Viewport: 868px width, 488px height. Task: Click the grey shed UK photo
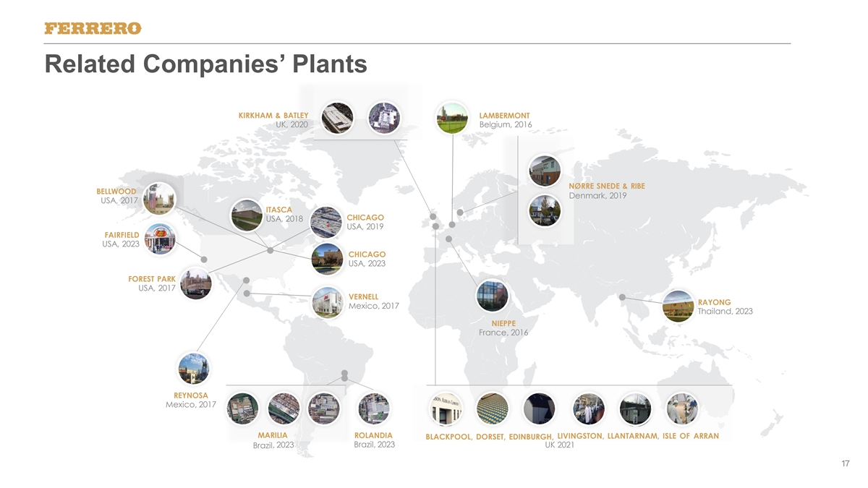635,409
